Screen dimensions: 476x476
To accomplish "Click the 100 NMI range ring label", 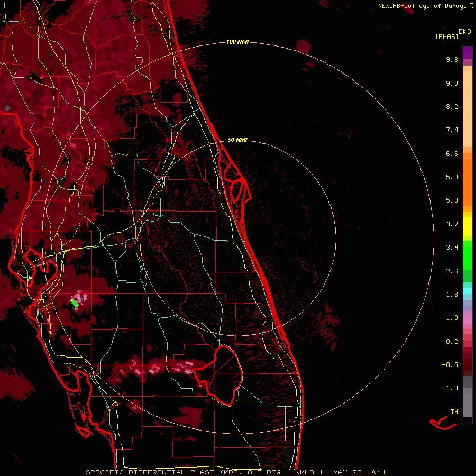I will [x=237, y=42].
